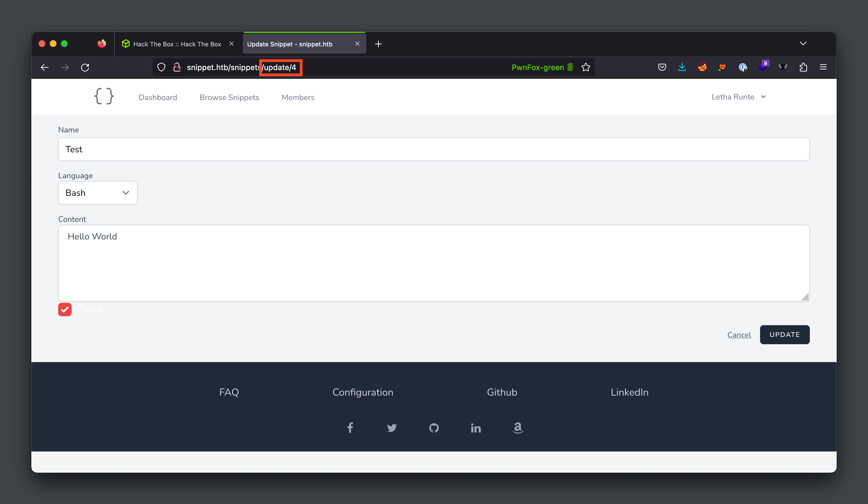Open the downloads arrow icon
868x504 pixels.
click(682, 67)
